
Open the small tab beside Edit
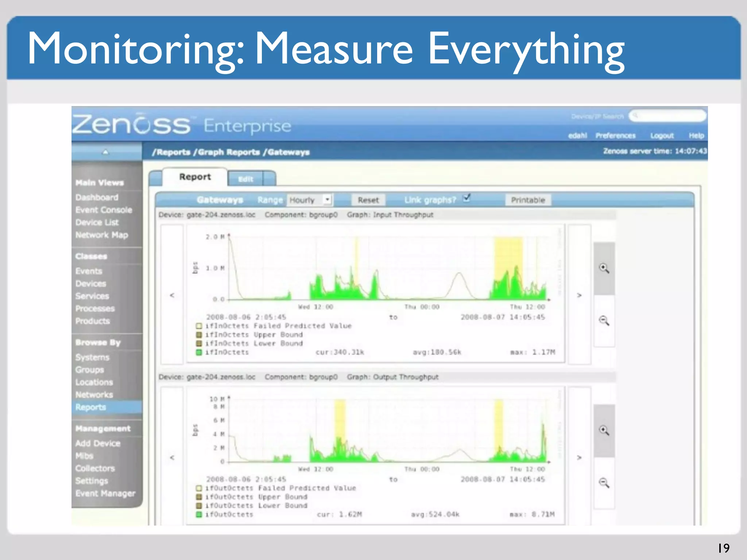[269, 179]
